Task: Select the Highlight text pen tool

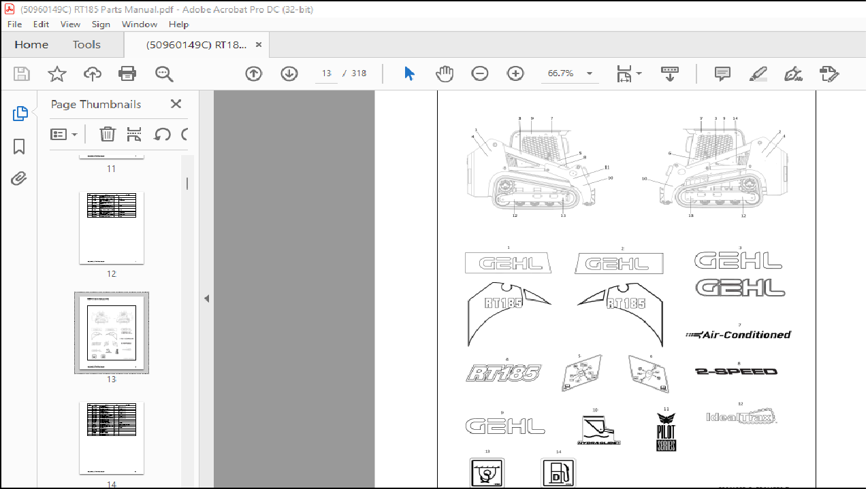Action: (758, 73)
